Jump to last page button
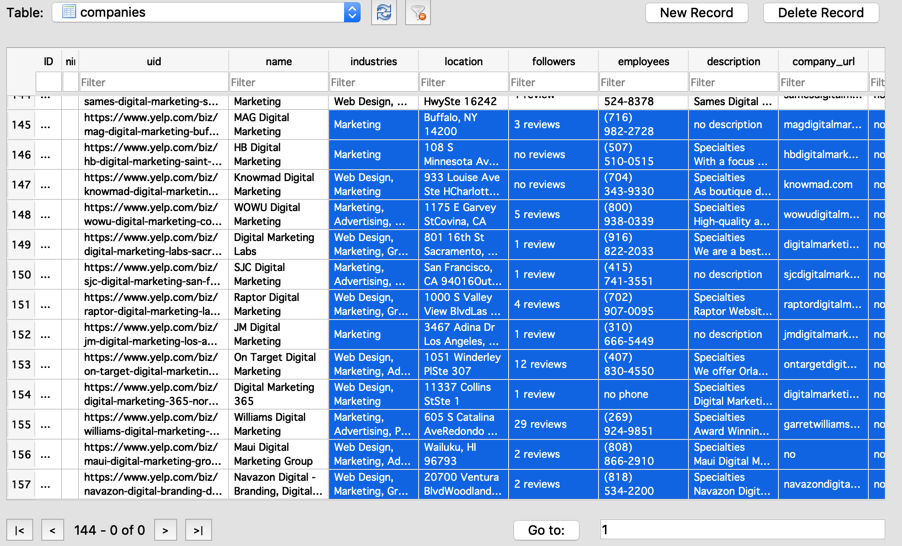 click(198, 530)
